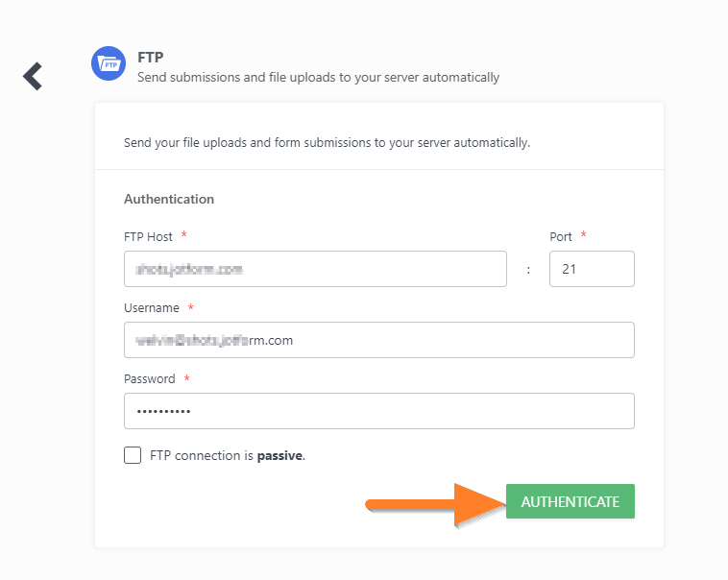Click the "FTP" page title

pos(151,58)
